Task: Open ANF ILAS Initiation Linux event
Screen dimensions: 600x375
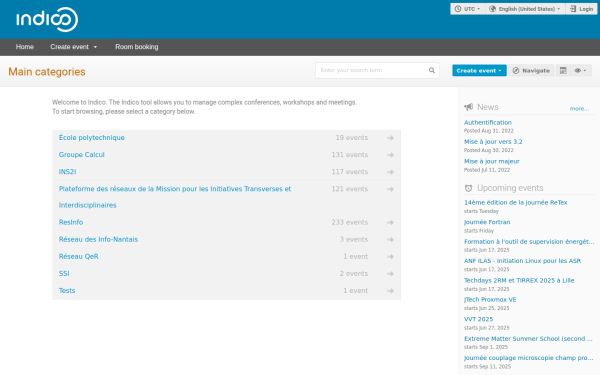Action: (522, 261)
